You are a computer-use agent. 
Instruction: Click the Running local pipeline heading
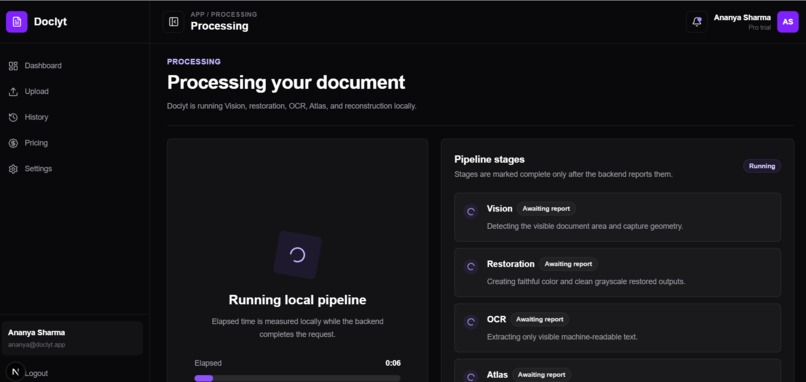tap(297, 300)
